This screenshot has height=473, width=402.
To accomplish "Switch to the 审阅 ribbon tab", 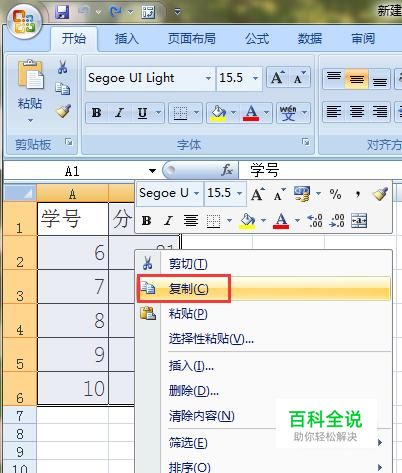I will (363, 39).
